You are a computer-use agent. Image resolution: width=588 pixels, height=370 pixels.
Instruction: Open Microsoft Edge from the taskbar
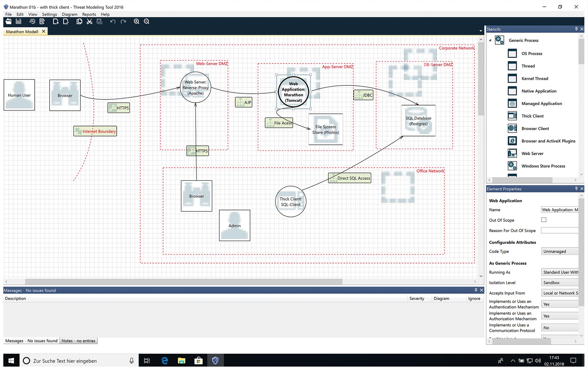[x=165, y=360]
